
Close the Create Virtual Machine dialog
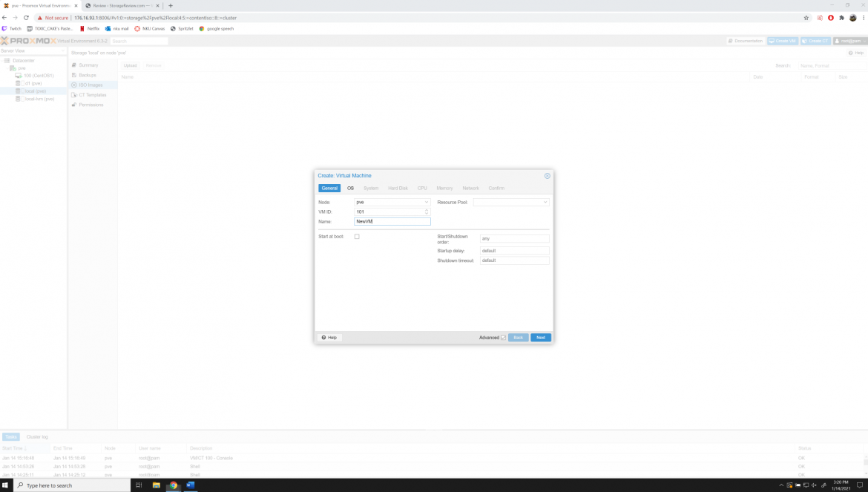click(547, 175)
